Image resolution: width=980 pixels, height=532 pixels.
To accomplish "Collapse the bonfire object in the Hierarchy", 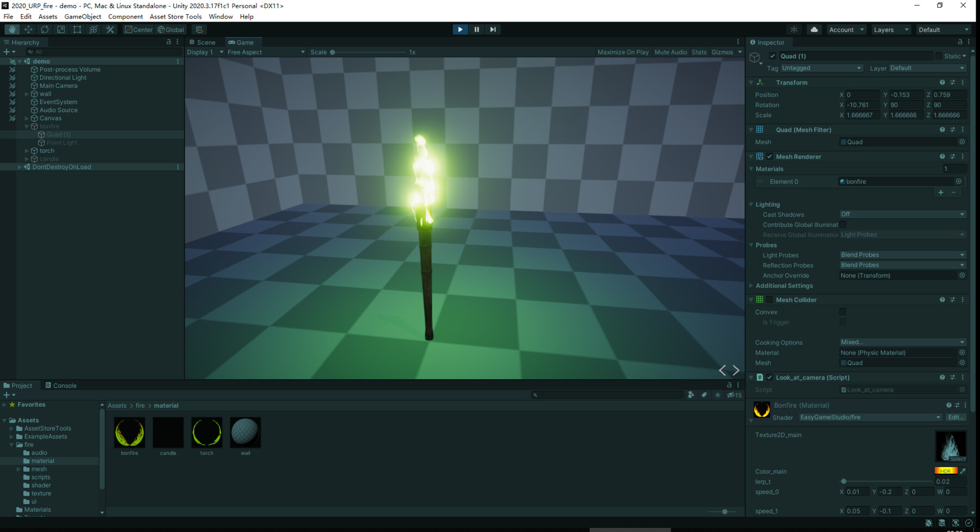I will pyautogui.click(x=26, y=126).
